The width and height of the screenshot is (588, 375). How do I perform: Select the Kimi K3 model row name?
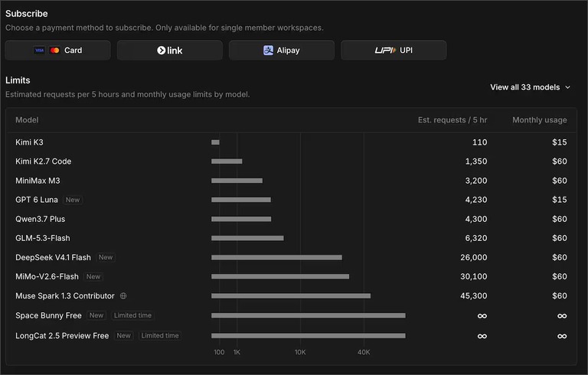[29, 142]
